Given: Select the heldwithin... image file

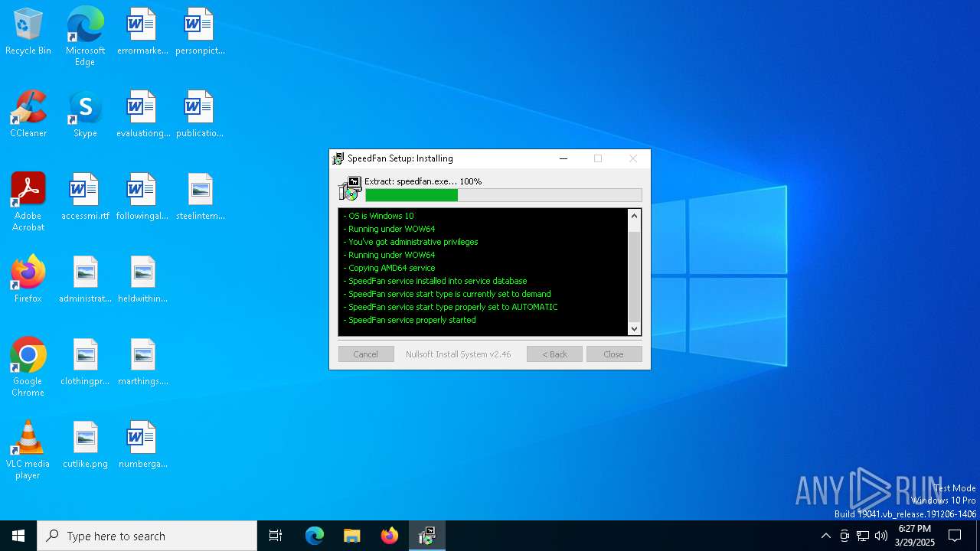Looking at the screenshot, I should [x=142, y=279].
